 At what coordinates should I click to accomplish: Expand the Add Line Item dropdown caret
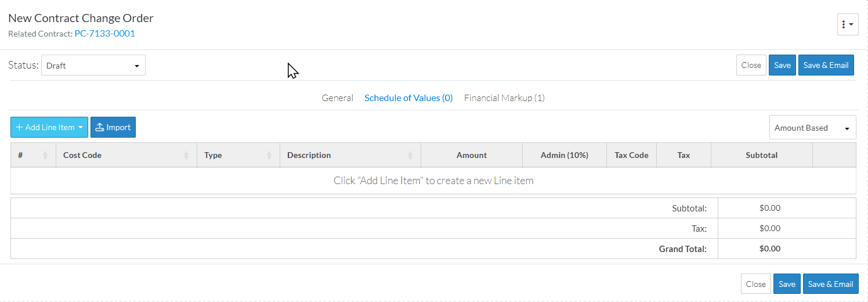click(81, 127)
